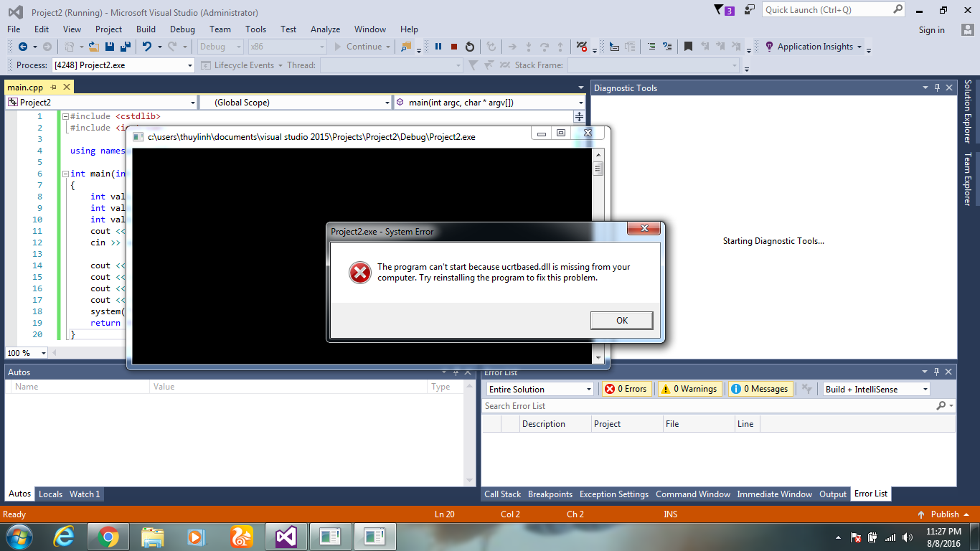Toggle the 0 Messages filter
The width and height of the screenshot is (980, 551).
pos(760,389)
